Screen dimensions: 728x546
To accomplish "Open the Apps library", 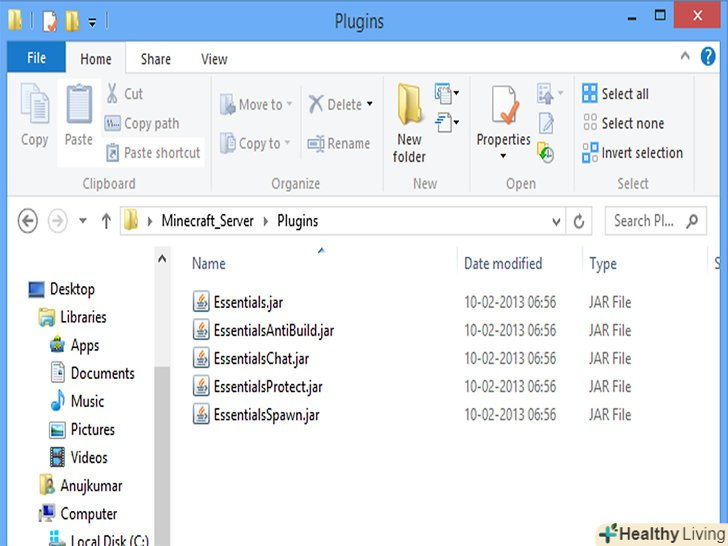I will point(84,345).
